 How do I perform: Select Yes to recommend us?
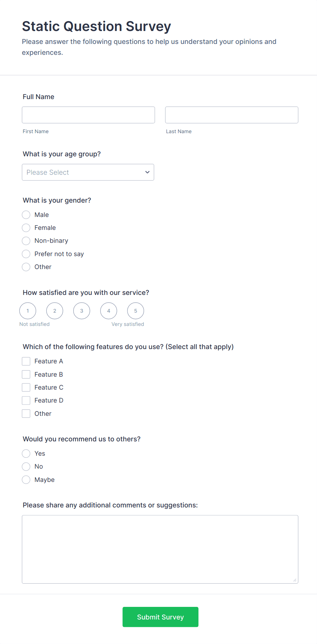coord(26,453)
